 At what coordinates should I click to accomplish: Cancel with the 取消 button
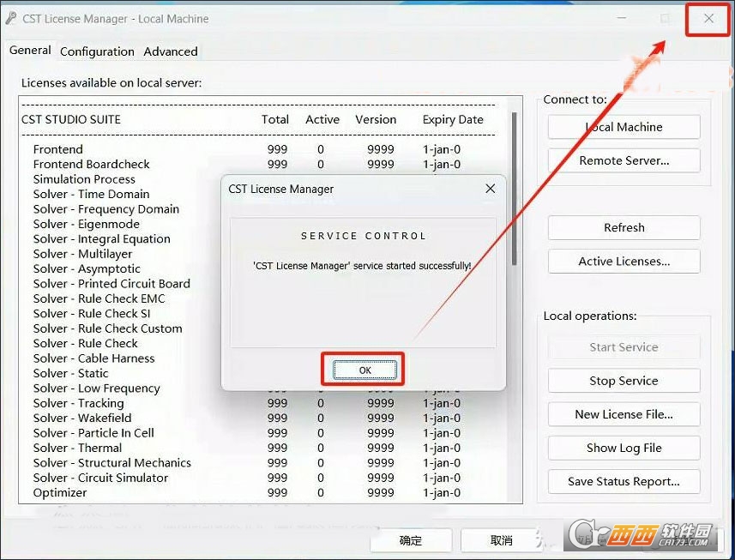point(501,540)
